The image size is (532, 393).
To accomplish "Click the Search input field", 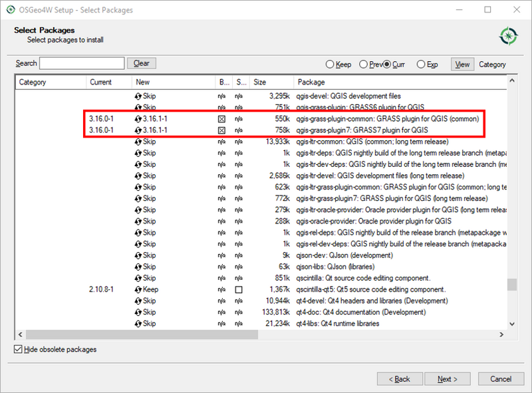I will 82,64.
